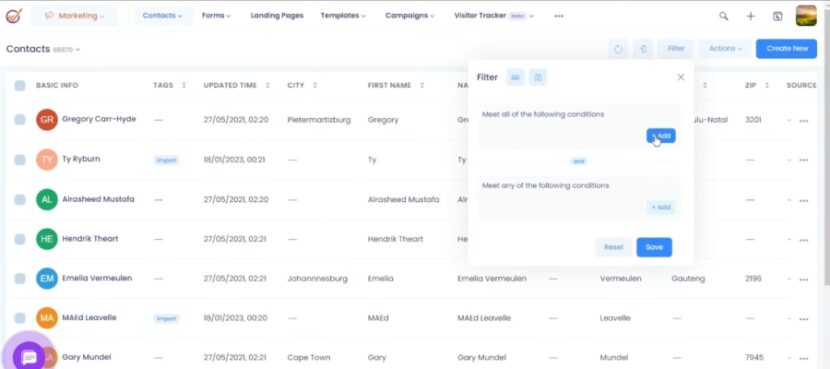Click the 'and' connector badge
The image size is (830, 369).
pyautogui.click(x=579, y=161)
